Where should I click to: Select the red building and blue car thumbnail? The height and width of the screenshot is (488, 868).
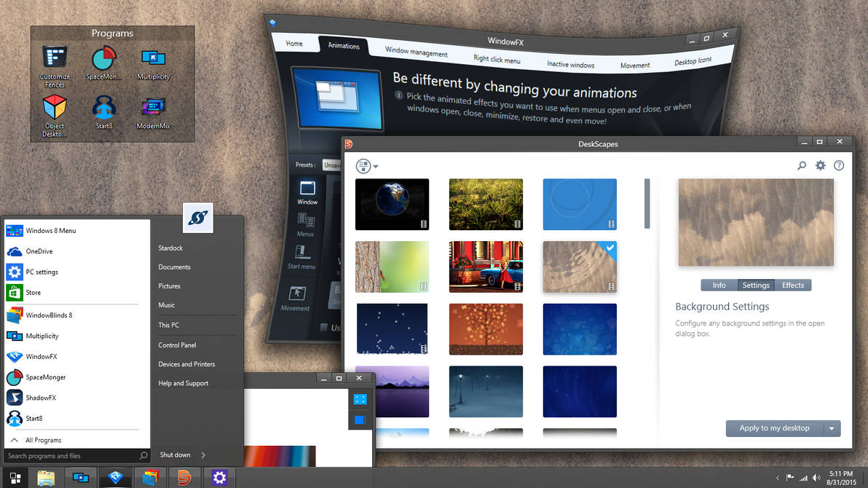point(486,267)
